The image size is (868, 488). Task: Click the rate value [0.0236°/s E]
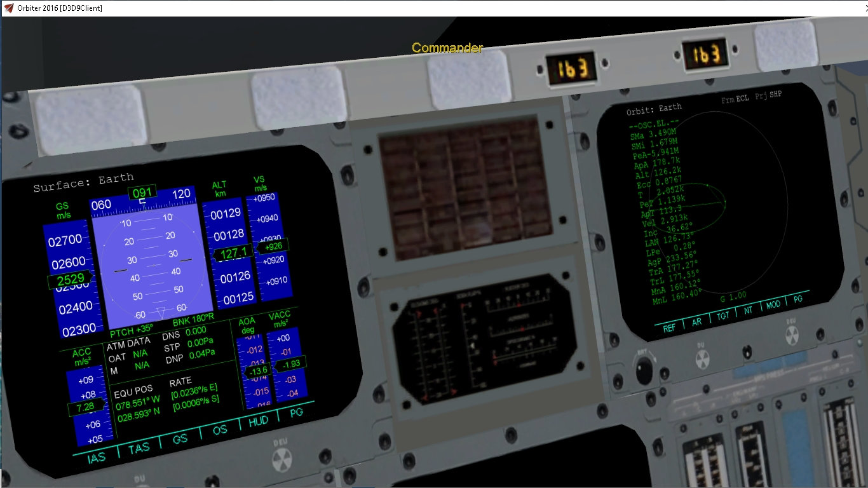pyautogui.click(x=194, y=393)
